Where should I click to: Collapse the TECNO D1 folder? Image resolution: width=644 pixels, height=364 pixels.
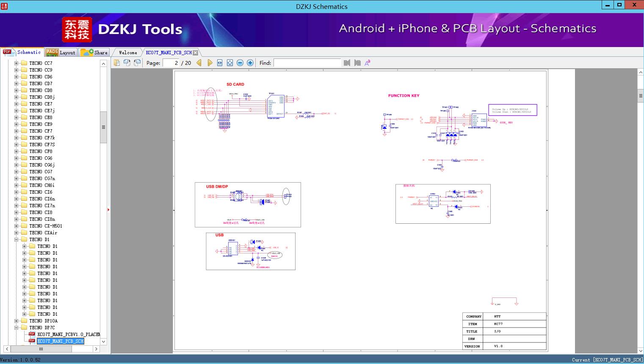[17, 239]
